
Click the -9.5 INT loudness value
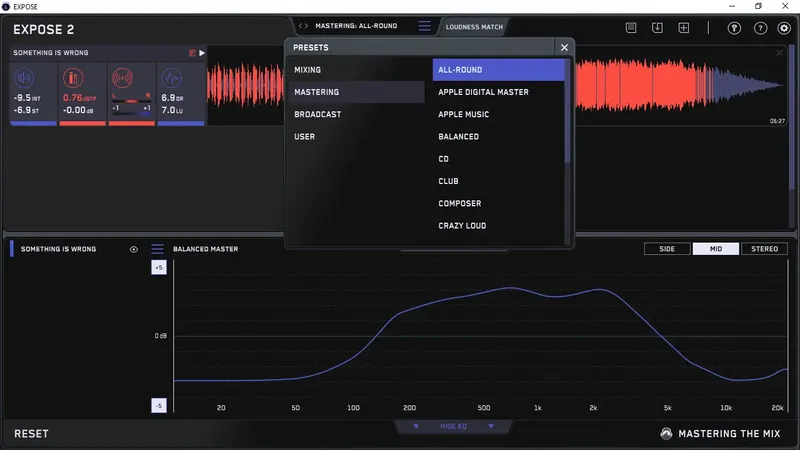coord(27,97)
